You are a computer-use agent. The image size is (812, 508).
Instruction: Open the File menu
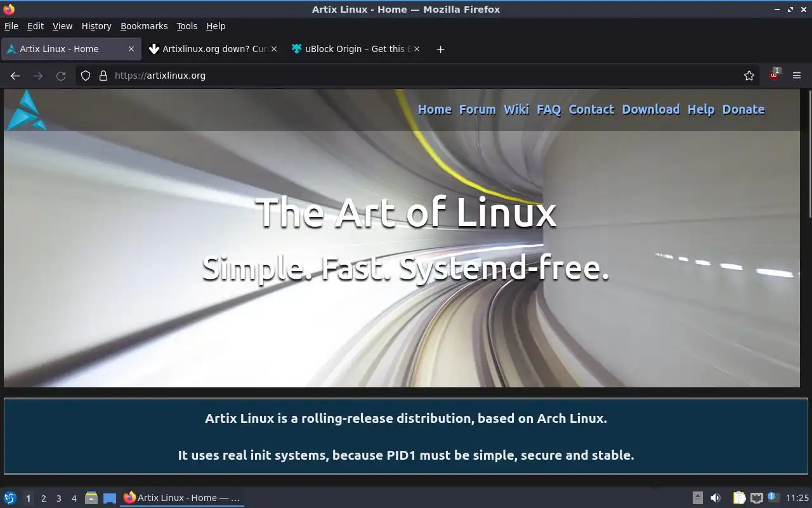tap(11, 26)
